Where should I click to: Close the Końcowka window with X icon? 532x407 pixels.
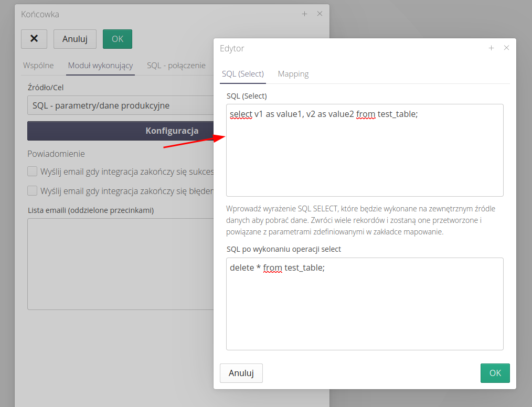[320, 14]
